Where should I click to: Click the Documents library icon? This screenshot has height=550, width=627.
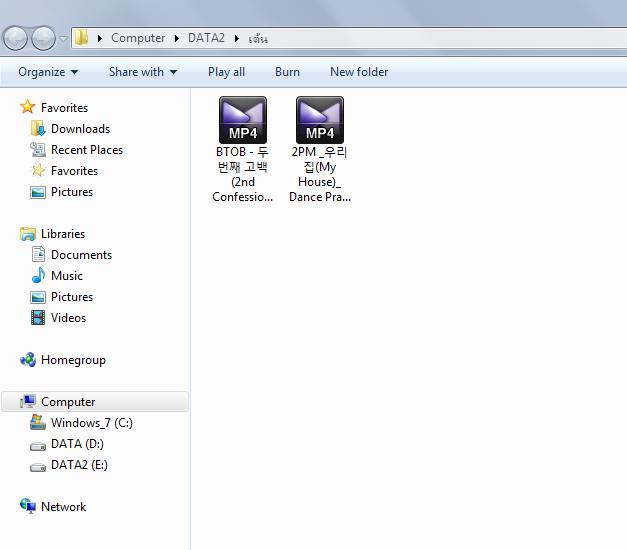pyautogui.click(x=38, y=254)
